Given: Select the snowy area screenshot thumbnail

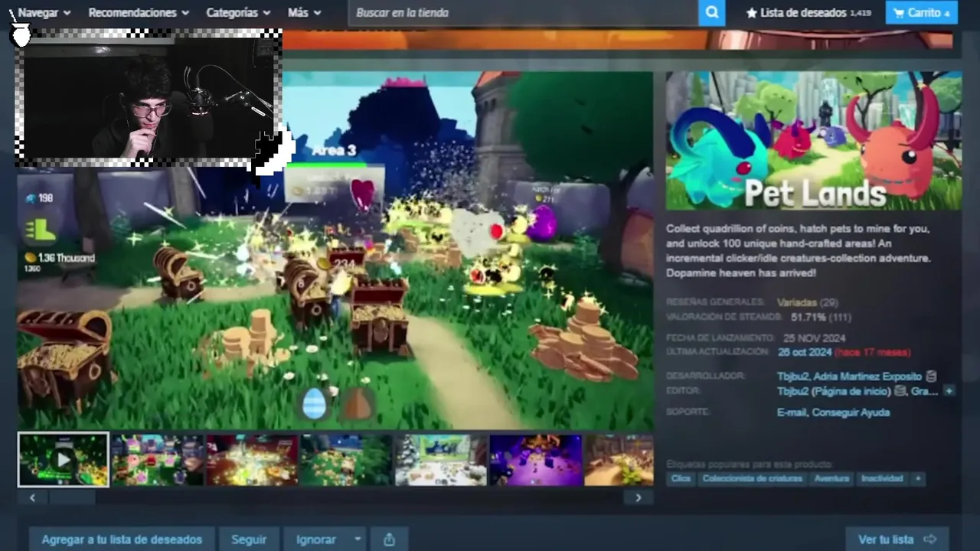Looking at the screenshot, I should click(x=440, y=460).
